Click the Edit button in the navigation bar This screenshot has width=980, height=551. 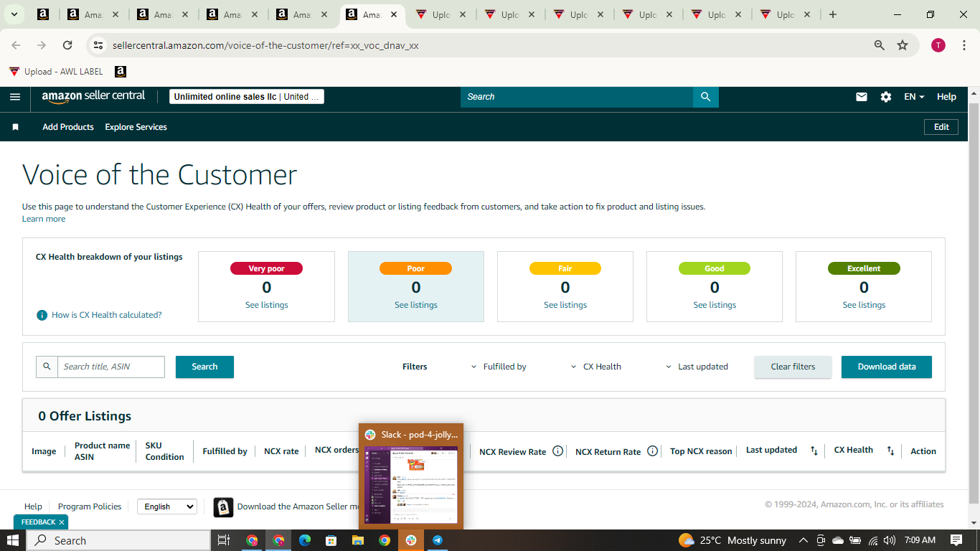pyautogui.click(x=941, y=127)
